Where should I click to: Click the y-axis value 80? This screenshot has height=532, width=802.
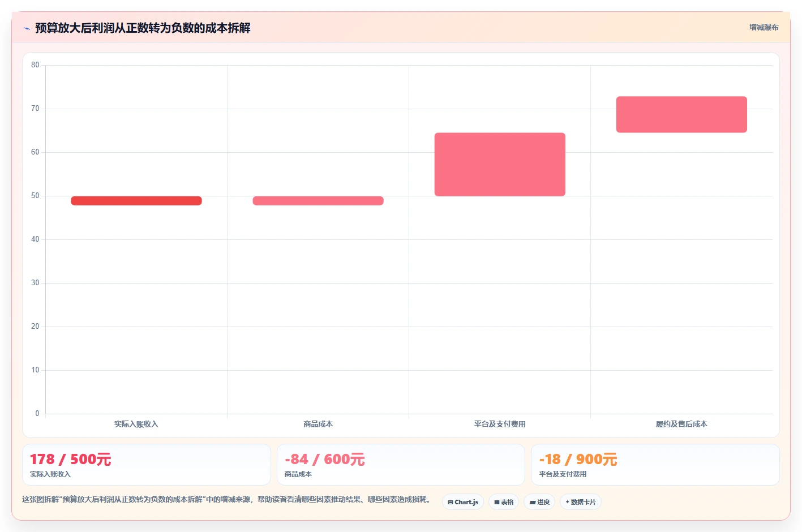coord(35,65)
